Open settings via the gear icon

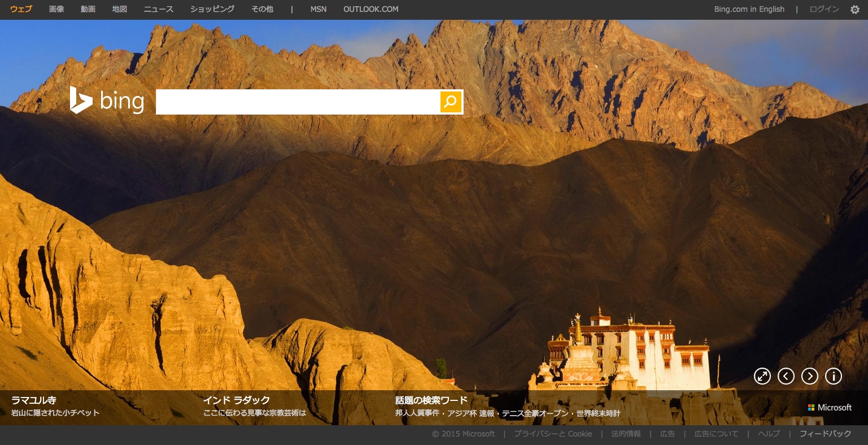coord(854,10)
